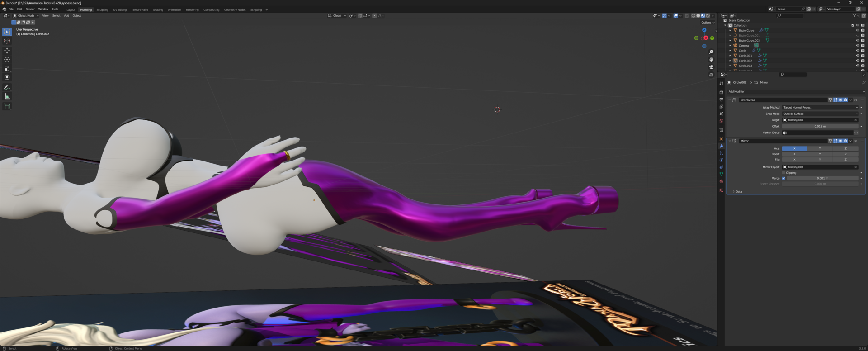This screenshot has width=868, height=351.
Task: Open the viewport Options dropdown
Action: pos(708,23)
